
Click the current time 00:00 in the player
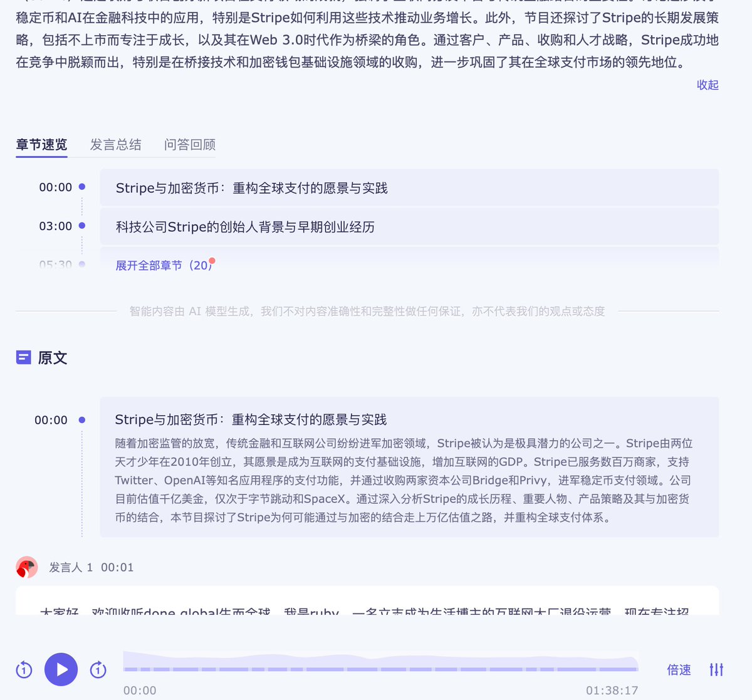140,690
